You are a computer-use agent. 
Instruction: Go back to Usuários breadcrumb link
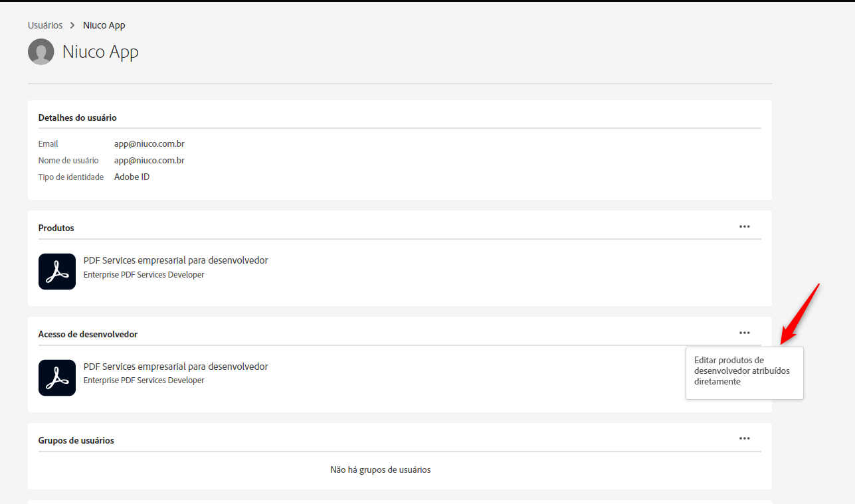coord(45,25)
